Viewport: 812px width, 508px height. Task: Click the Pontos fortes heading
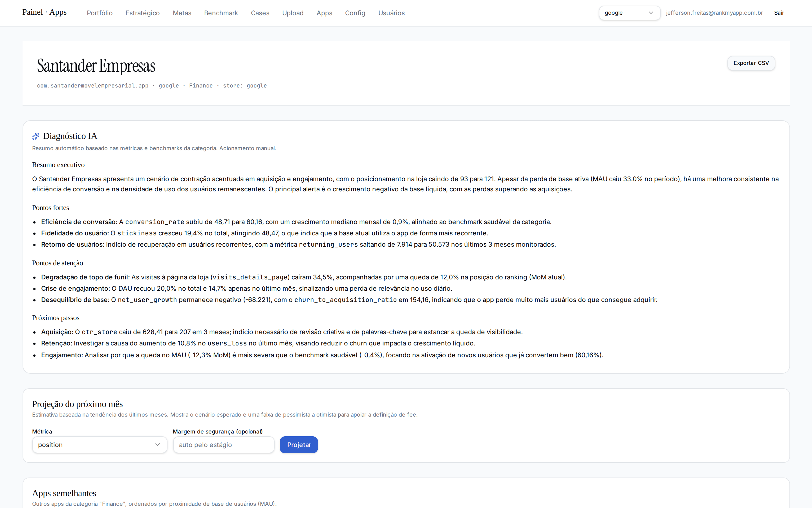coord(51,208)
